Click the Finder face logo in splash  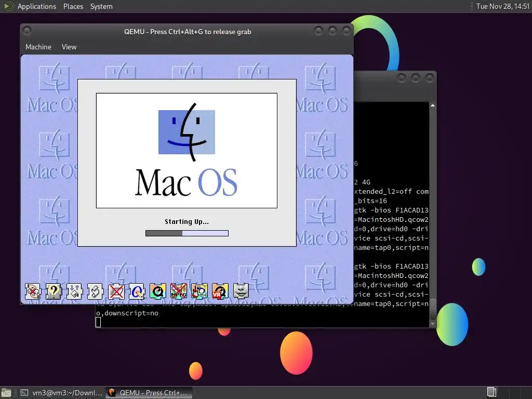tap(187, 132)
